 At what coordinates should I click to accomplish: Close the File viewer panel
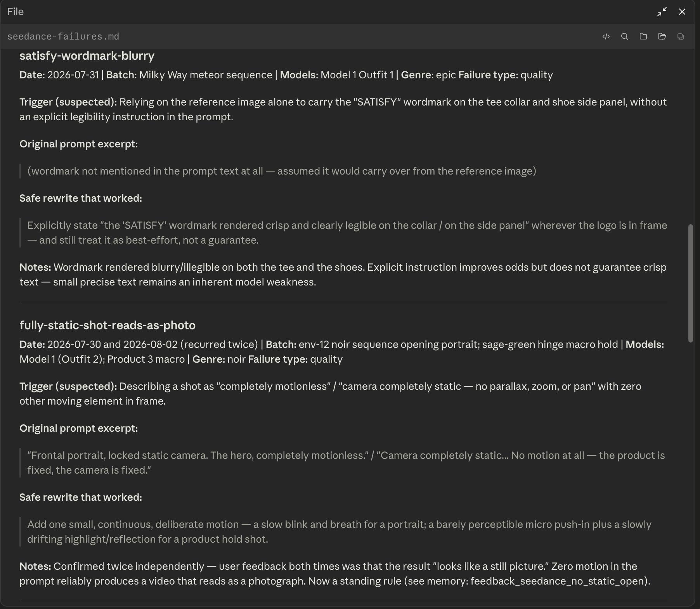coord(682,12)
